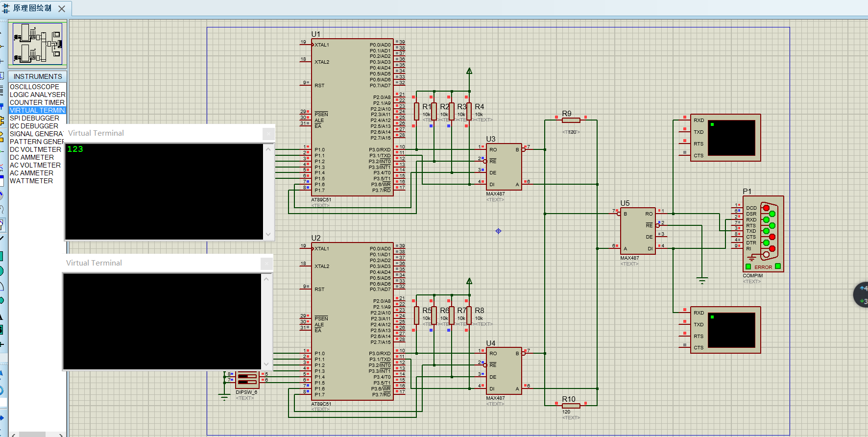Select LOGIC ANALYSER from the instruments list
Screen dimensions: 868x437
click(38, 95)
